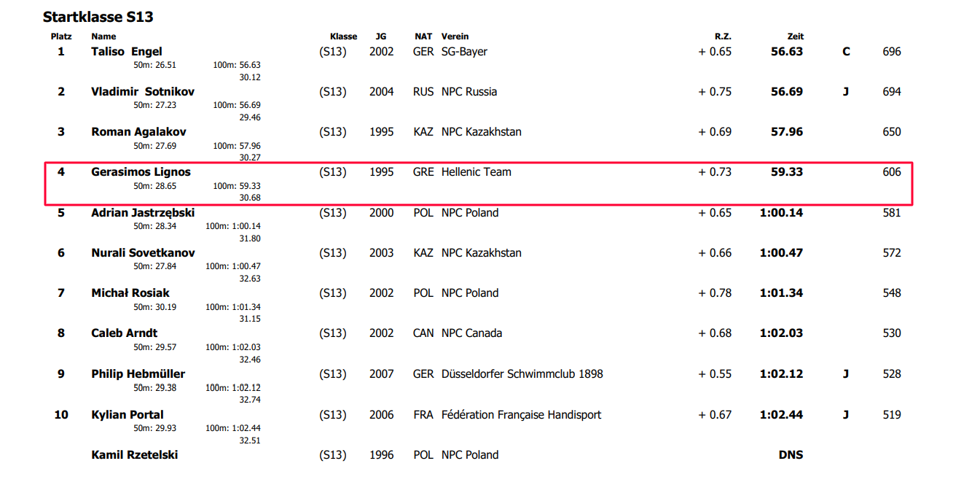Select swimmer name Taliso Engel
980x477 pixels.
coord(127,52)
